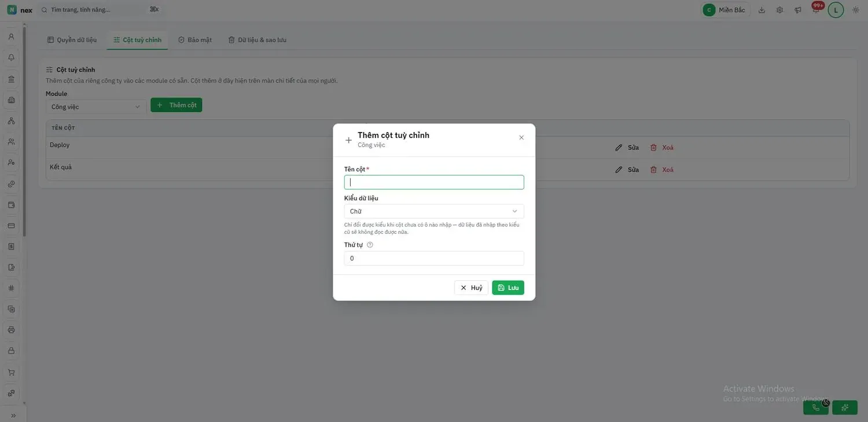Open the megaphone announcements icon
Viewport: 868px width, 422px height.
click(x=798, y=10)
